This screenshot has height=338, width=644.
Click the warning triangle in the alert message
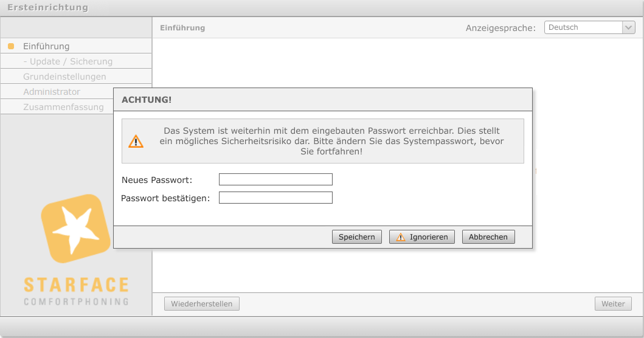coord(136,141)
